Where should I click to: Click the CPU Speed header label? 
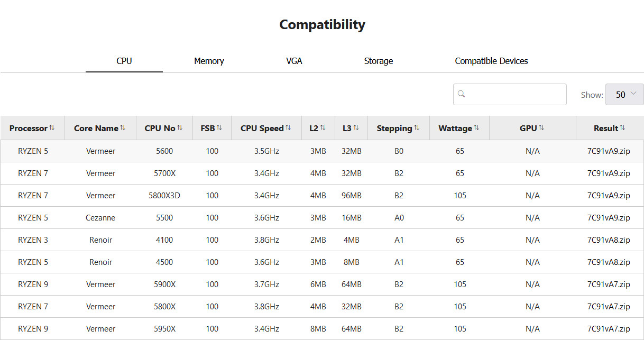click(262, 128)
